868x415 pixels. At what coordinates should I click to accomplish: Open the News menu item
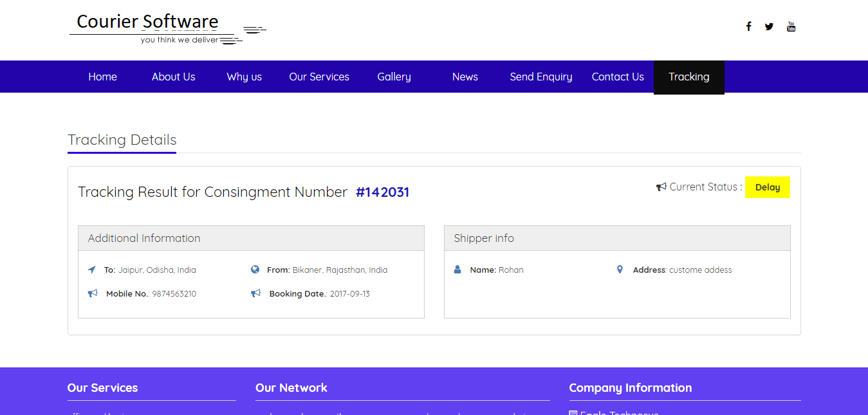pos(465,77)
